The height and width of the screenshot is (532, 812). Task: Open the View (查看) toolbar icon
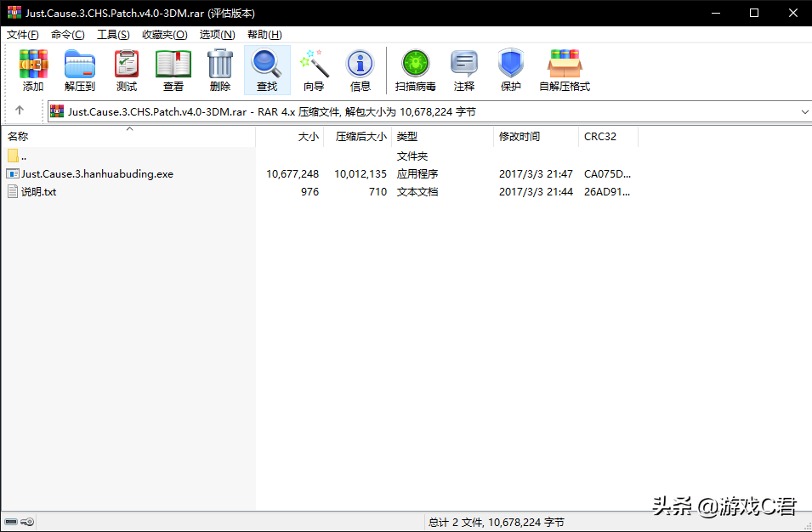pyautogui.click(x=173, y=70)
